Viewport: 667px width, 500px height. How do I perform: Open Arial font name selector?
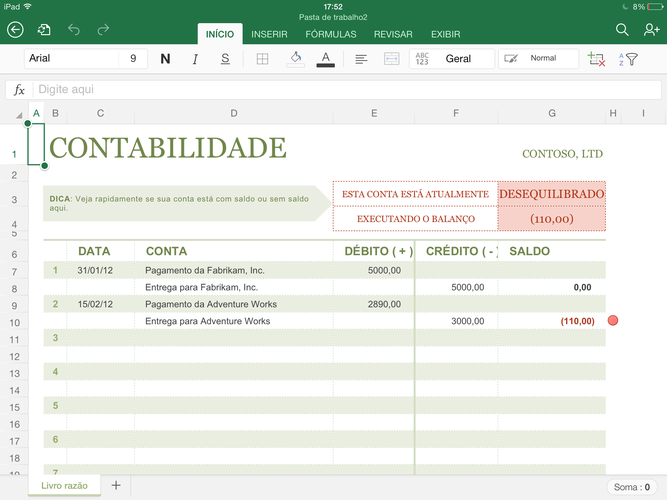pos(71,58)
